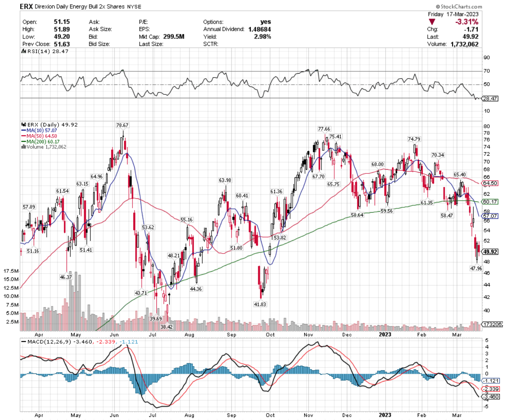
Task: Click the 61.54 price label
Action: tap(62, 191)
